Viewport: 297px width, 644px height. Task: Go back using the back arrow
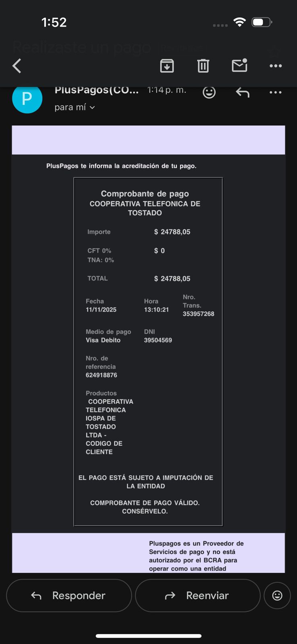pyautogui.click(x=17, y=66)
